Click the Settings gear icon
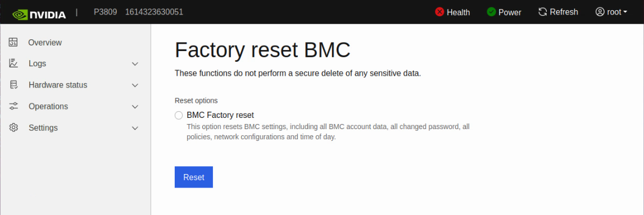This screenshot has width=644, height=215. 13,127
